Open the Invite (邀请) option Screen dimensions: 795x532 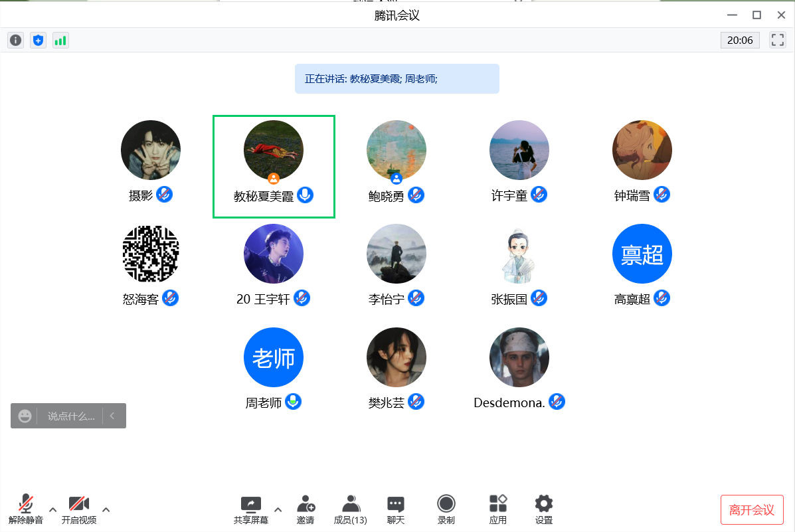pyautogui.click(x=306, y=509)
